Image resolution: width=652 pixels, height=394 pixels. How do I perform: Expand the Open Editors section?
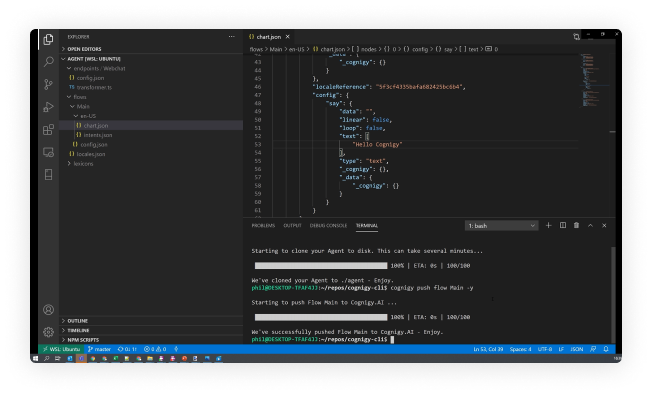coord(151,49)
